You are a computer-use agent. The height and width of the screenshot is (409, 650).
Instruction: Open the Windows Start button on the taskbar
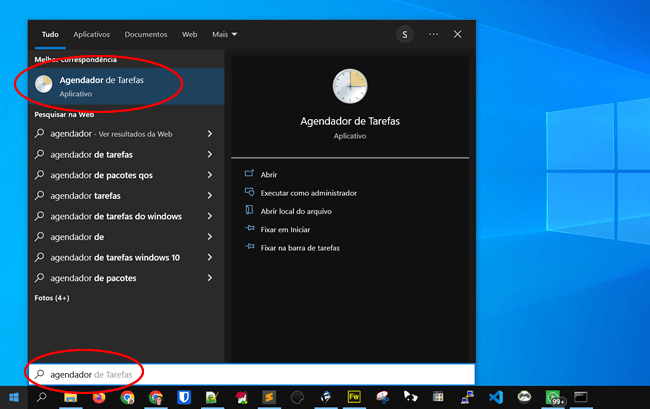(x=13, y=397)
